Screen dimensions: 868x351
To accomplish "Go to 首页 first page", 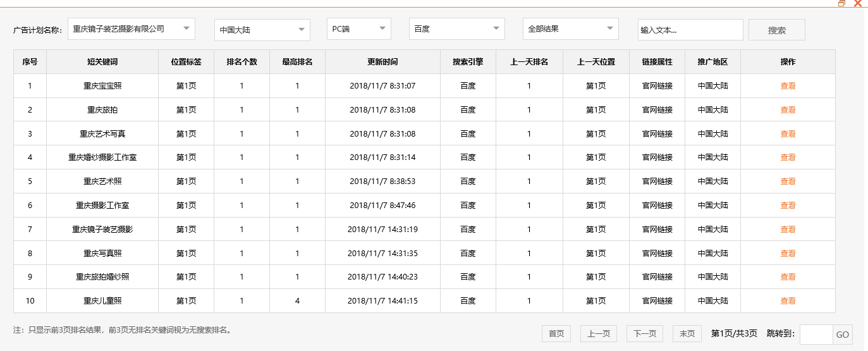I will (556, 334).
